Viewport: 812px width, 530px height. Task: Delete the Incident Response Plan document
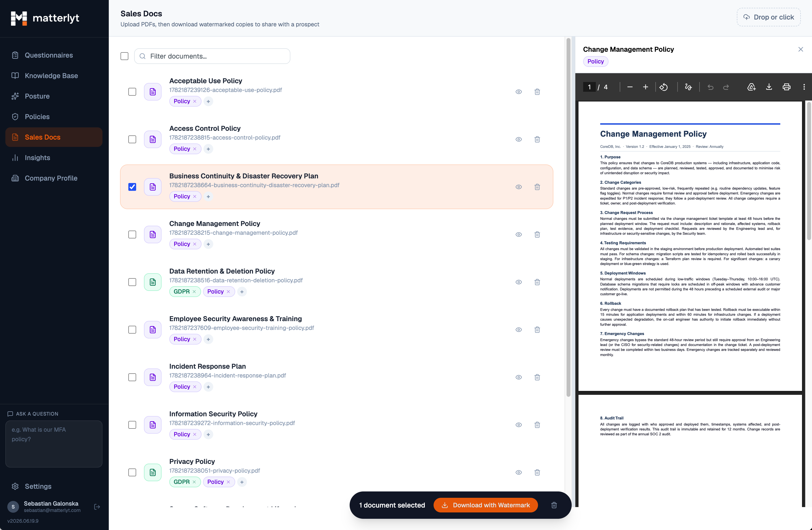point(537,377)
